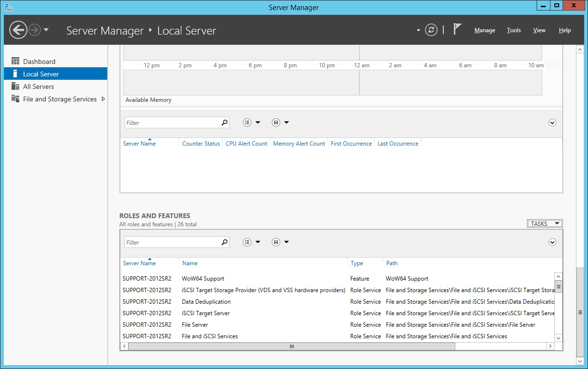Click search magnifier in performance filter
588x369 pixels.
(224, 123)
